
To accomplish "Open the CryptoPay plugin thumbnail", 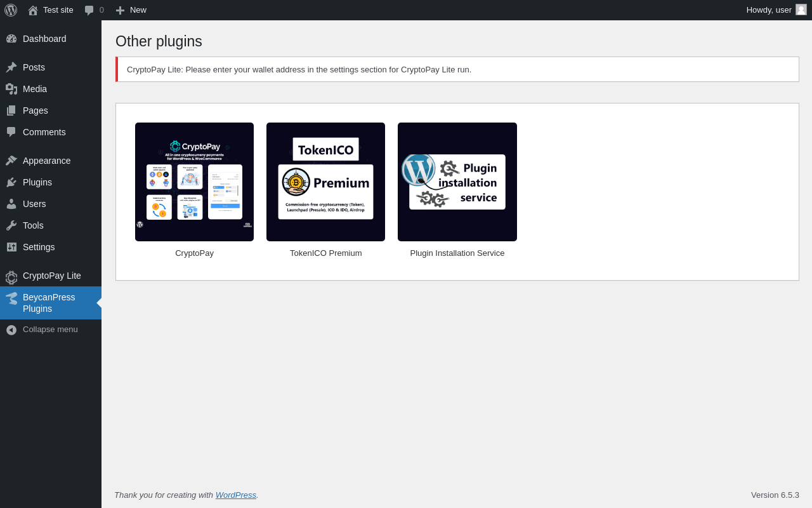I will tap(194, 182).
